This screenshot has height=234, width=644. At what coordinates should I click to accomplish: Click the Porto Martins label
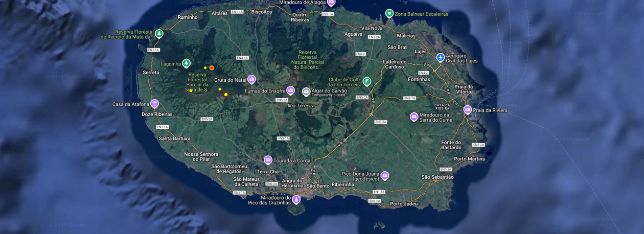click(469, 159)
